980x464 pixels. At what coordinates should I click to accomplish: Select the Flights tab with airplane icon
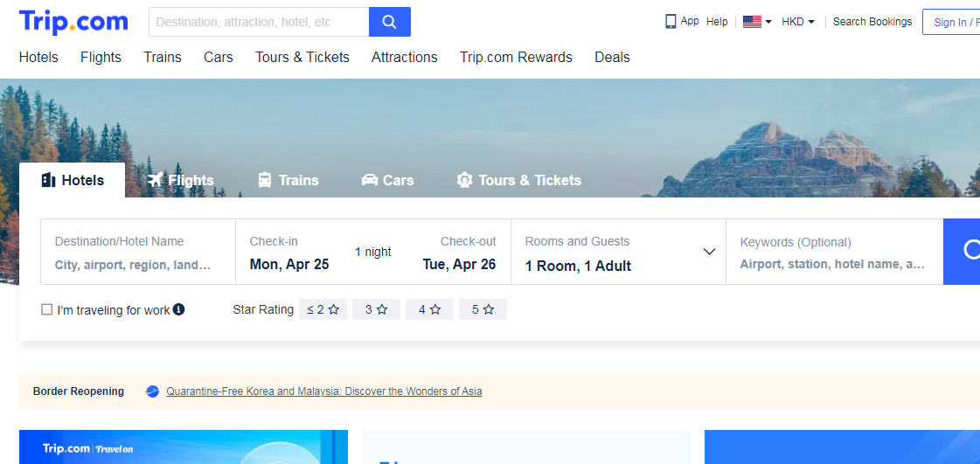pyautogui.click(x=181, y=180)
